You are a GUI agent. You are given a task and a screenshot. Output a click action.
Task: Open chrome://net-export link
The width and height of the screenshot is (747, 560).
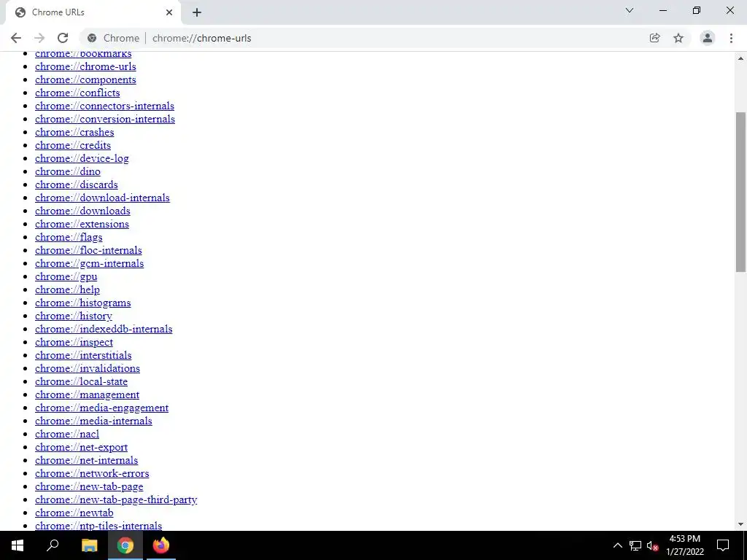pyautogui.click(x=81, y=447)
